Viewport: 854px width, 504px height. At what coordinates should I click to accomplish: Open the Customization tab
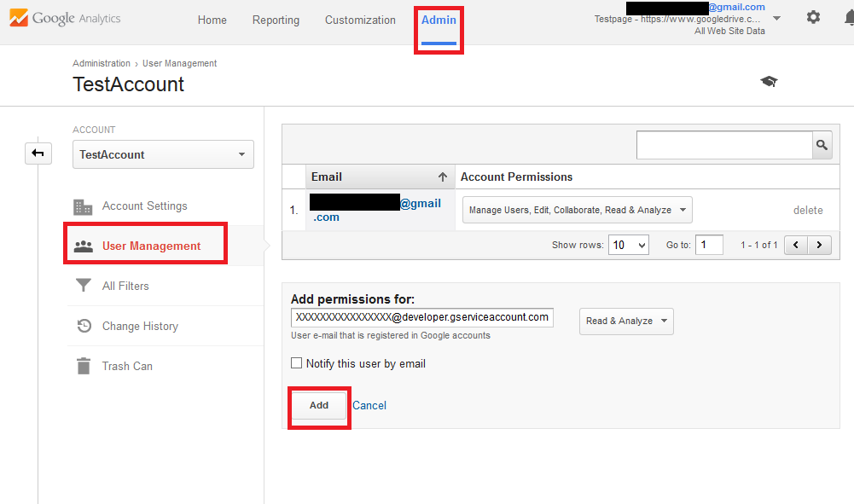click(x=360, y=20)
